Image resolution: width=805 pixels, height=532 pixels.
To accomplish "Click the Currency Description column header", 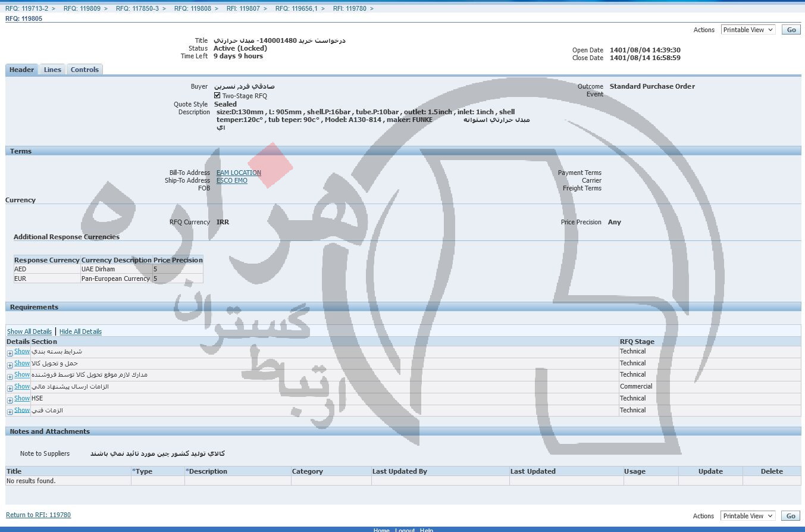I will tap(117, 260).
